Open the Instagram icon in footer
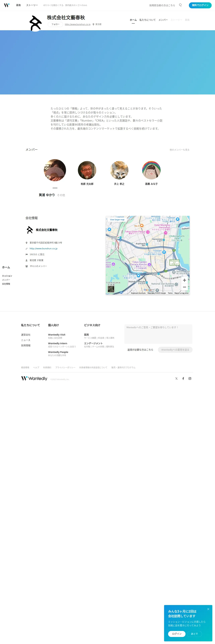 (190, 379)
